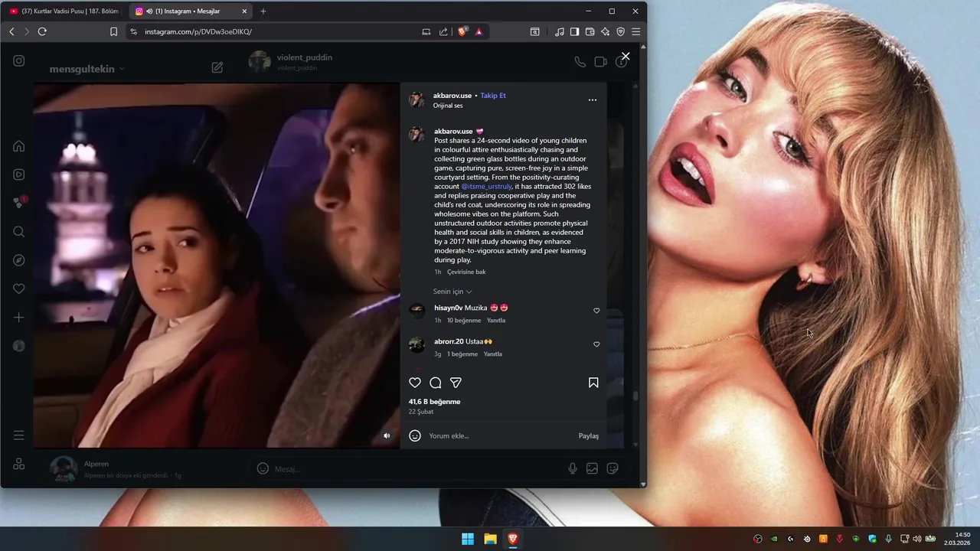
Task: Click Çevirisine bak translation link
Action: [x=466, y=272]
